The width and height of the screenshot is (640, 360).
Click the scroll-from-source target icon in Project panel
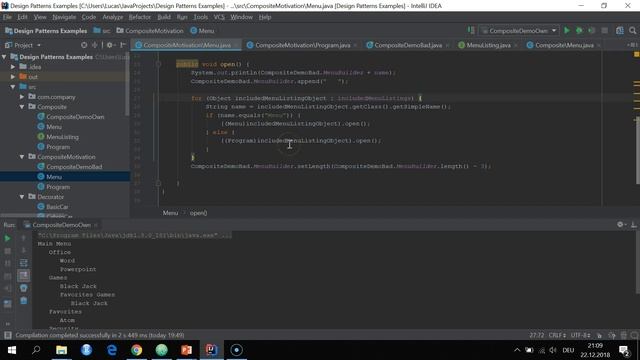point(84,45)
